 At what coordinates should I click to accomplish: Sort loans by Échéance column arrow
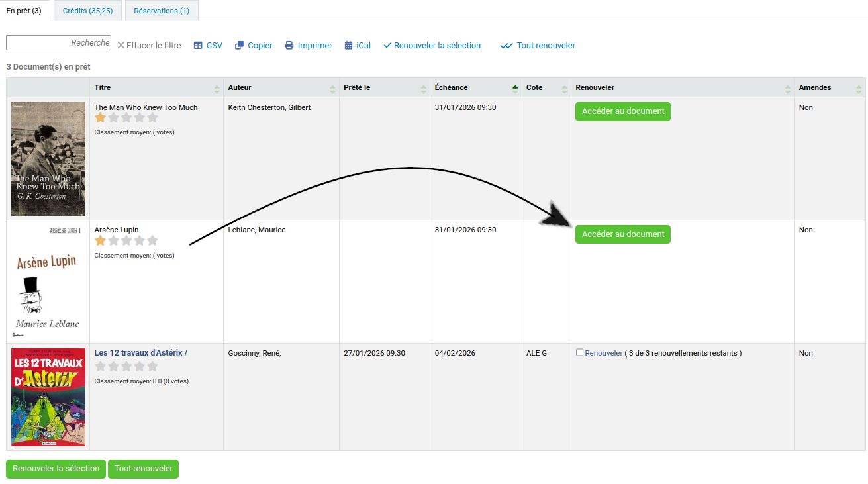(515, 88)
